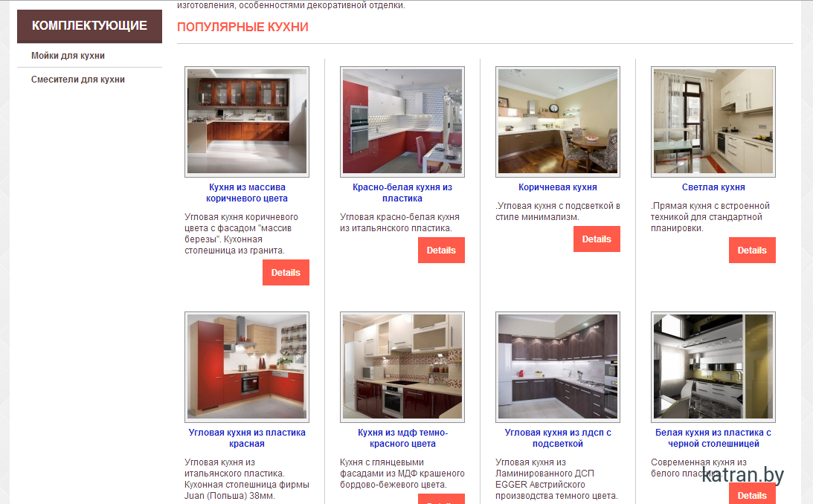Viewport: 813px width, 504px height.
Task: Follow the Угловая кухня из лдсп с подсветкой link
Action: (558, 439)
